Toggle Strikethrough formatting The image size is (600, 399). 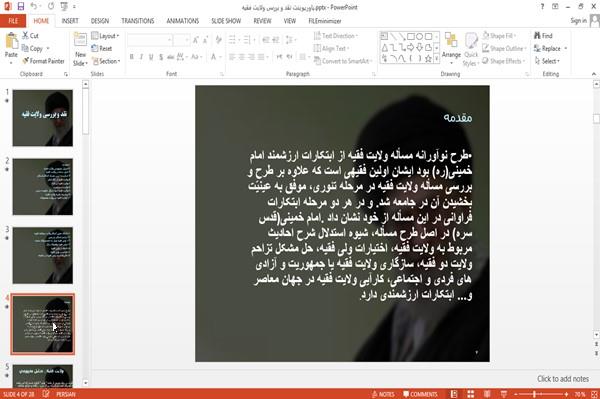click(171, 57)
